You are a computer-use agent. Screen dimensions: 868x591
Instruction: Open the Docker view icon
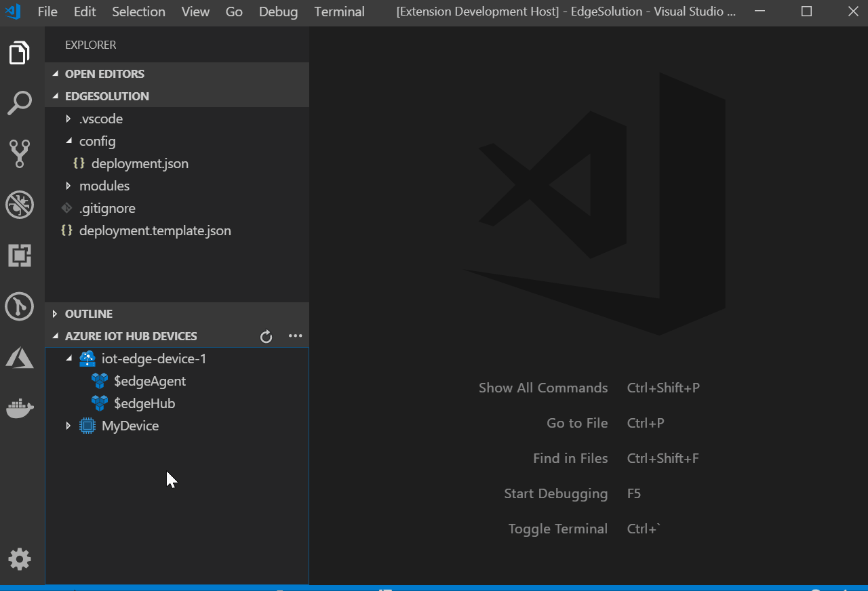coord(20,408)
